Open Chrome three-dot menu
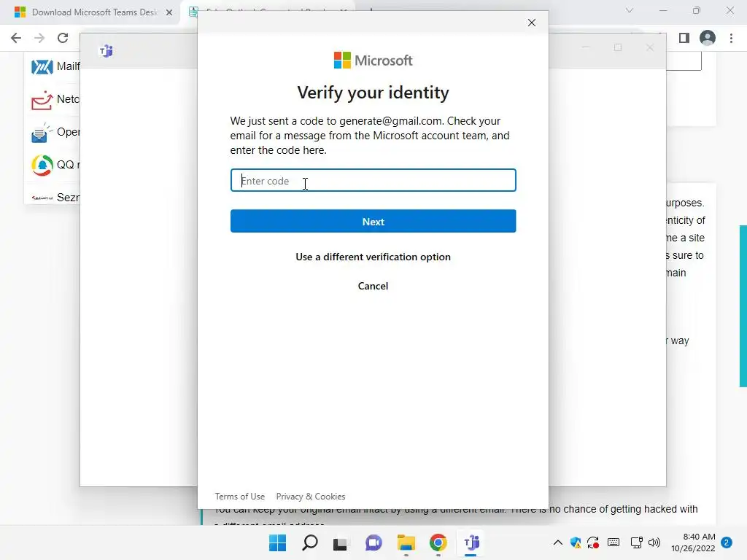Screen dimensions: 747x560 (x=731, y=38)
